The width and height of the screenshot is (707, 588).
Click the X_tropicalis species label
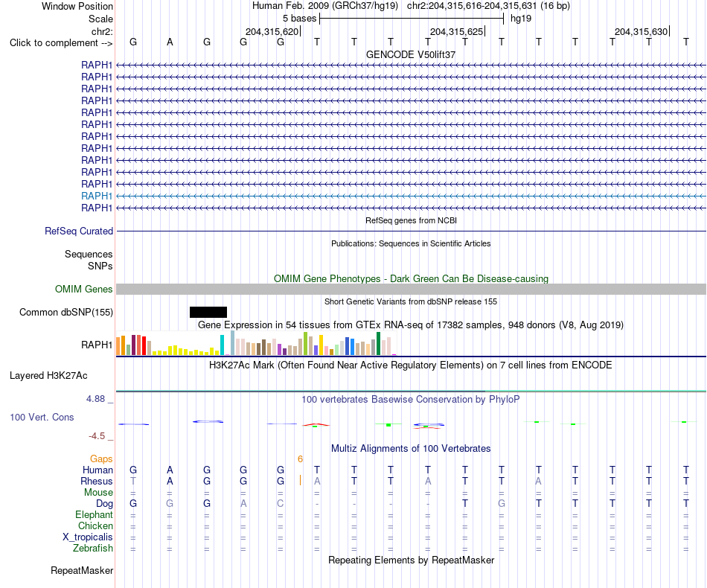88,537
